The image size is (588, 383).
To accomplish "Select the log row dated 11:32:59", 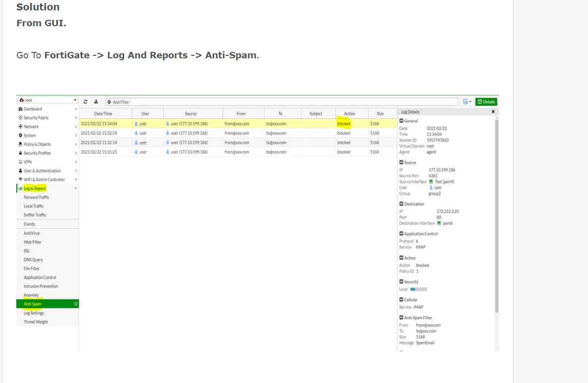I will [238, 133].
